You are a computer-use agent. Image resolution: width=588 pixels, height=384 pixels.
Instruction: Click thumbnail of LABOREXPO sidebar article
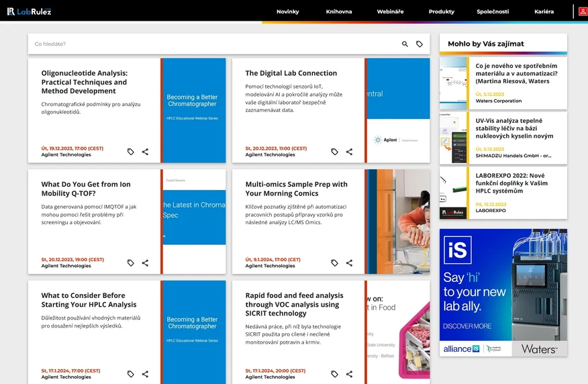click(453, 193)
